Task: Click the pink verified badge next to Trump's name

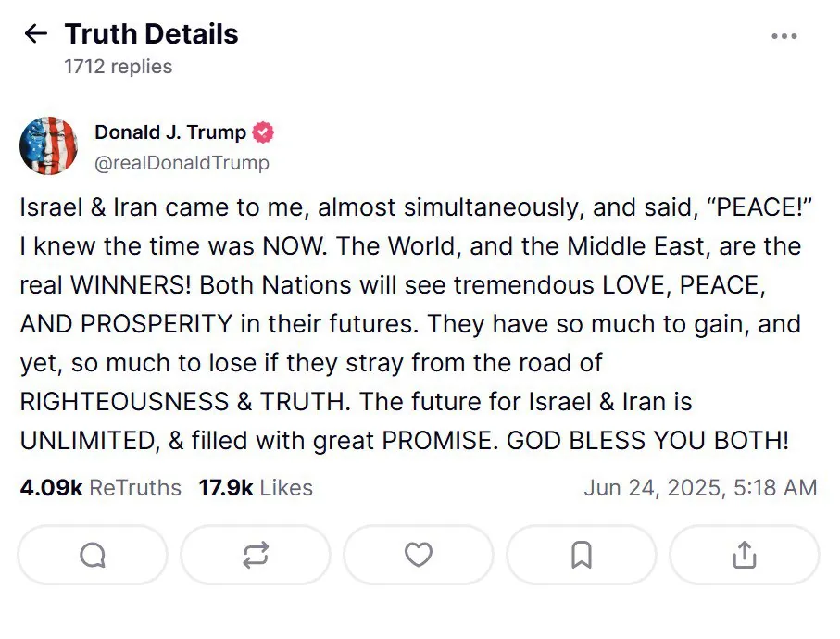Action: (264, 132)
